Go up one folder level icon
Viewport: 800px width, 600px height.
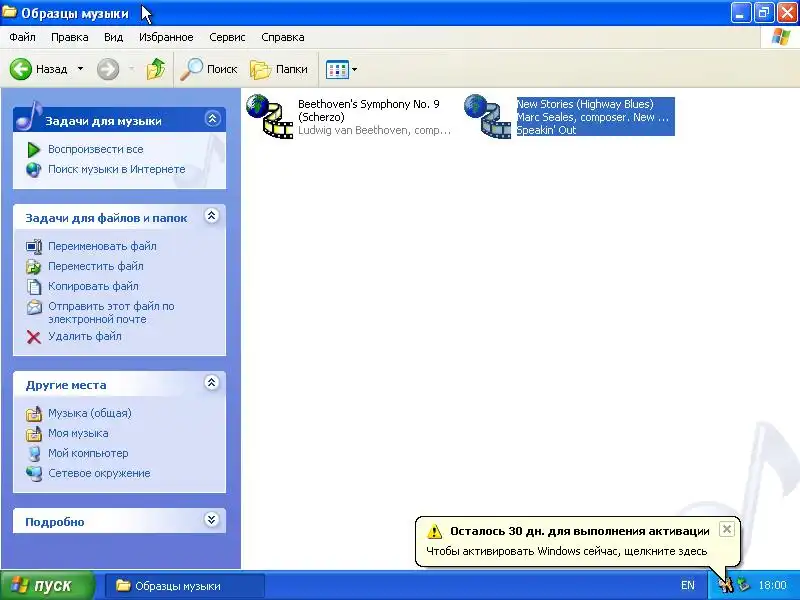click(x=156, y=69)
